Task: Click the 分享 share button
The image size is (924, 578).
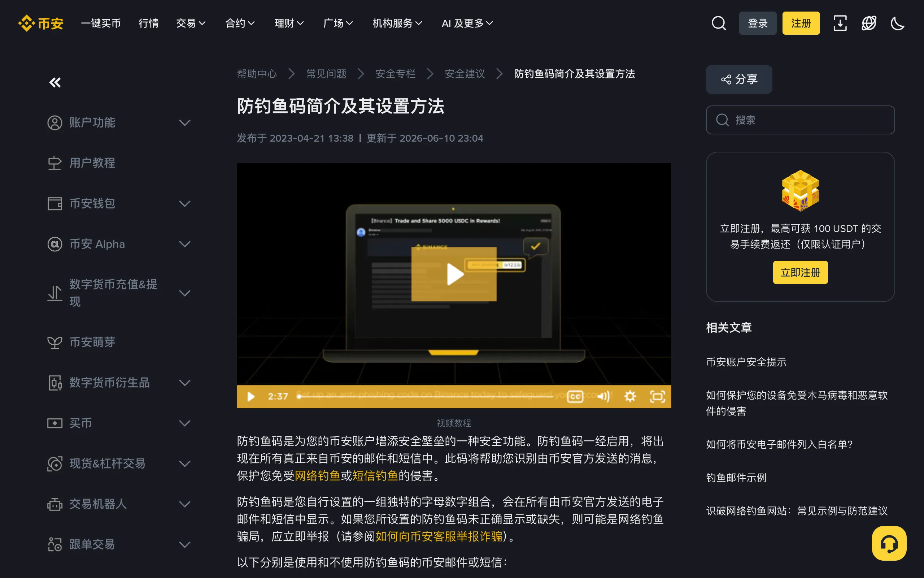Action: [739, 79]
